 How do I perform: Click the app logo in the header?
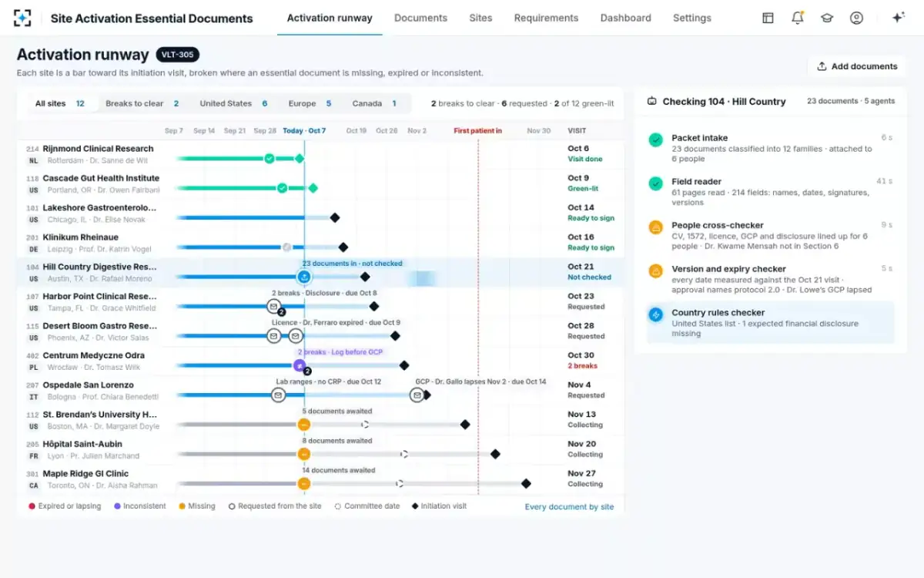23,18
